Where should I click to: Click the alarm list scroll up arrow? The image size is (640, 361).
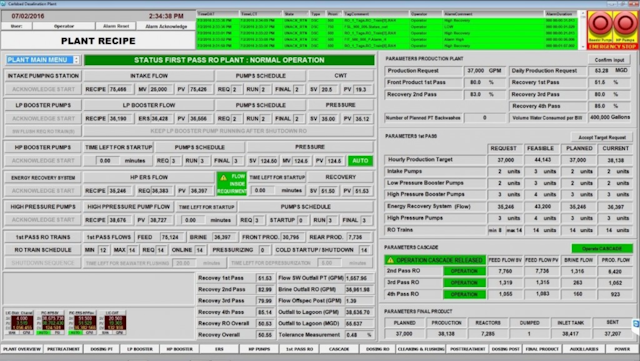pyautogui.click(x=582, y=14)
